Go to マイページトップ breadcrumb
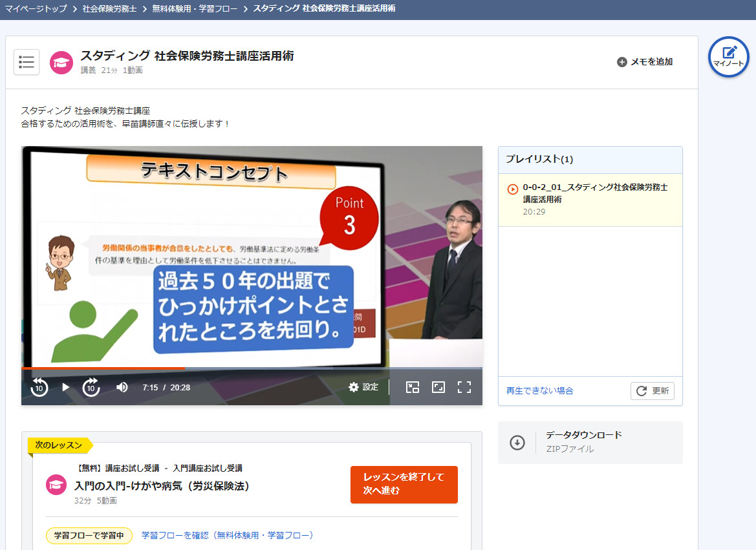This screenshot has height=550, width=756. 36,8
